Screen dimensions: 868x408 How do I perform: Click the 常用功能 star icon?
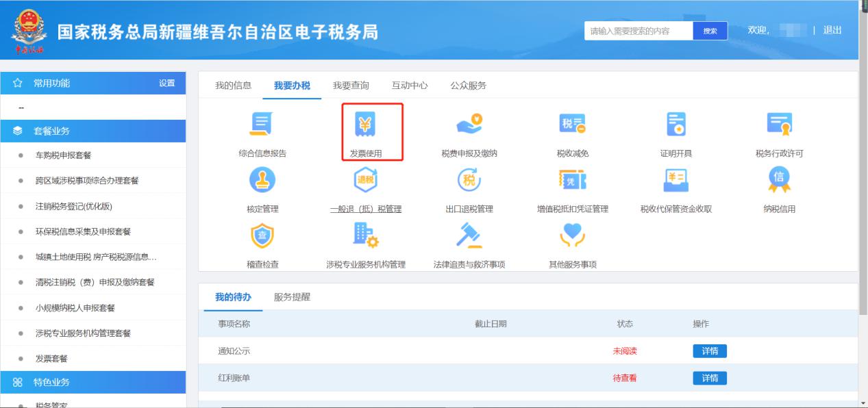18,84
